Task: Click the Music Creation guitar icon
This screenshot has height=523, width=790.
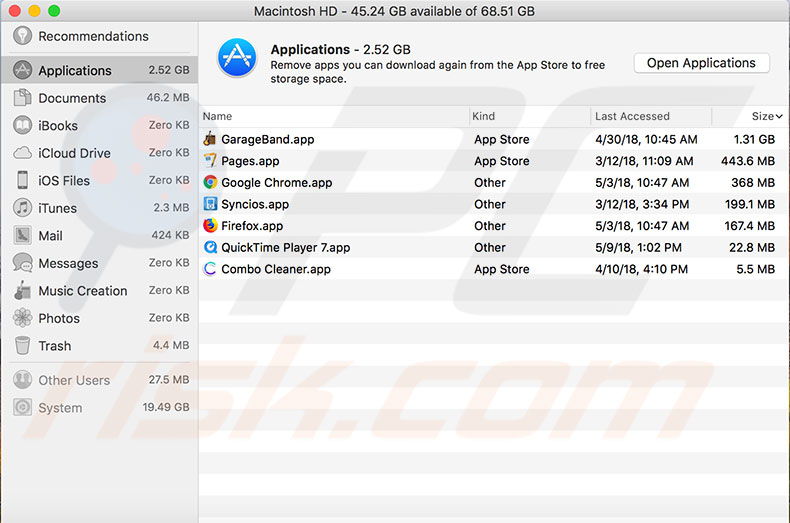Action: pyautogui.click(x=22, y=290)
